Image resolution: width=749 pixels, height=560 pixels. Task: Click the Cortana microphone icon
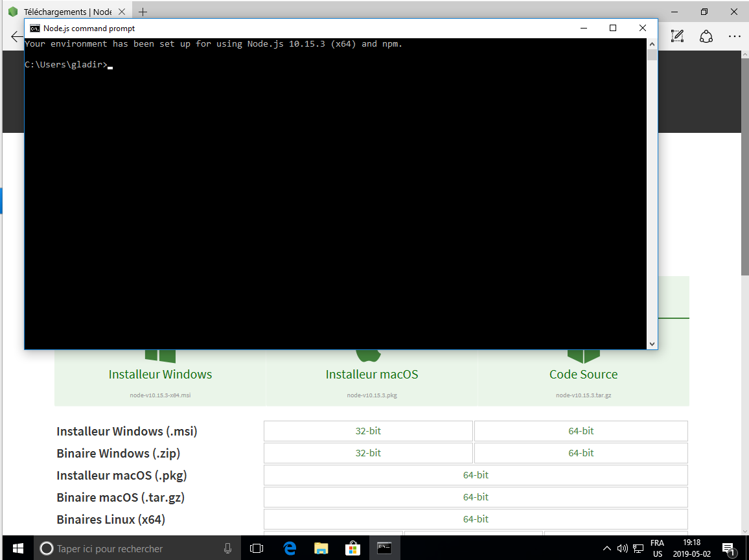228,548
